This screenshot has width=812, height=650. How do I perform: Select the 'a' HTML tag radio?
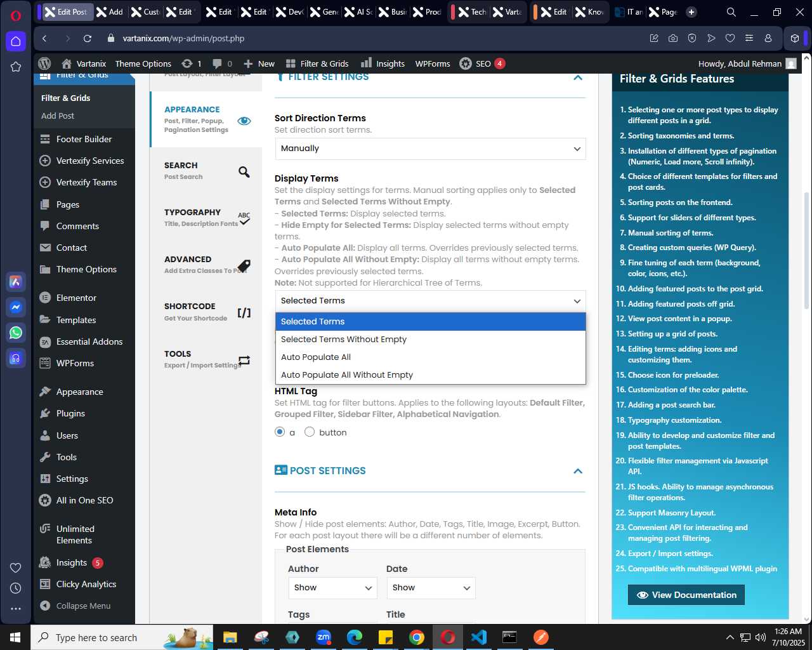280,432
